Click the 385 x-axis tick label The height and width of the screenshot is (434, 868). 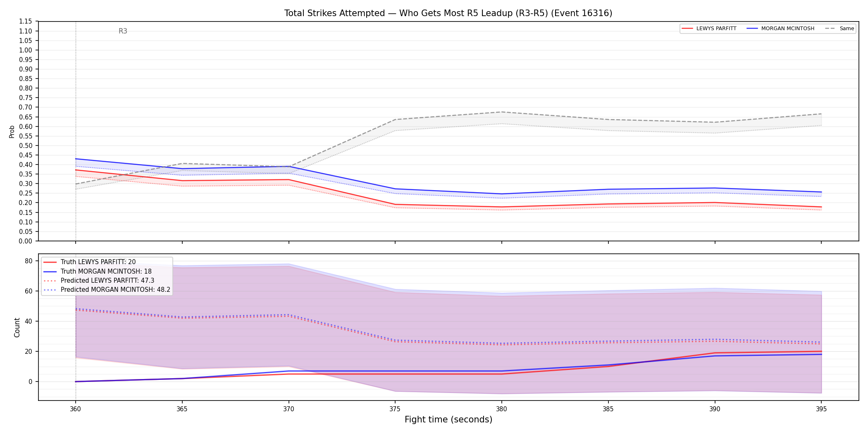[x=608, y=409]
